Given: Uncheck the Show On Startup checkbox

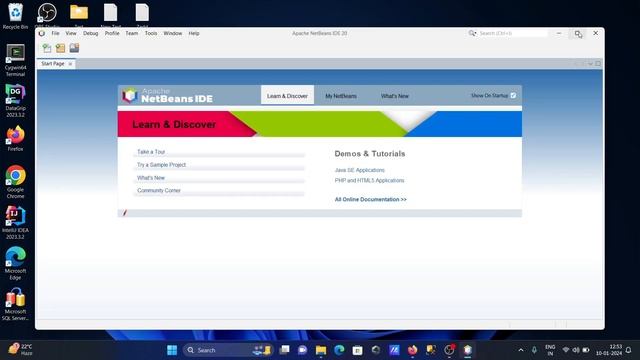Looking at the screenshot, I should (513, 96).
